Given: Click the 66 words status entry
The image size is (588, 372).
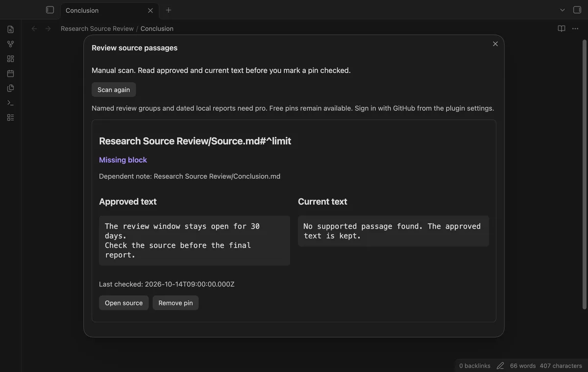Looking at the screenshot, I should tap(523, 366).
